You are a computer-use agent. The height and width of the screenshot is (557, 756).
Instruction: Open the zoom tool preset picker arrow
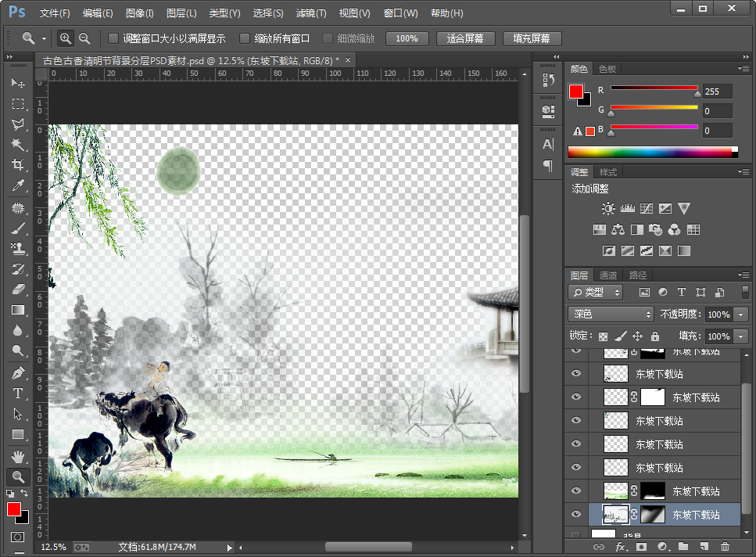click(x=44, y=38)
